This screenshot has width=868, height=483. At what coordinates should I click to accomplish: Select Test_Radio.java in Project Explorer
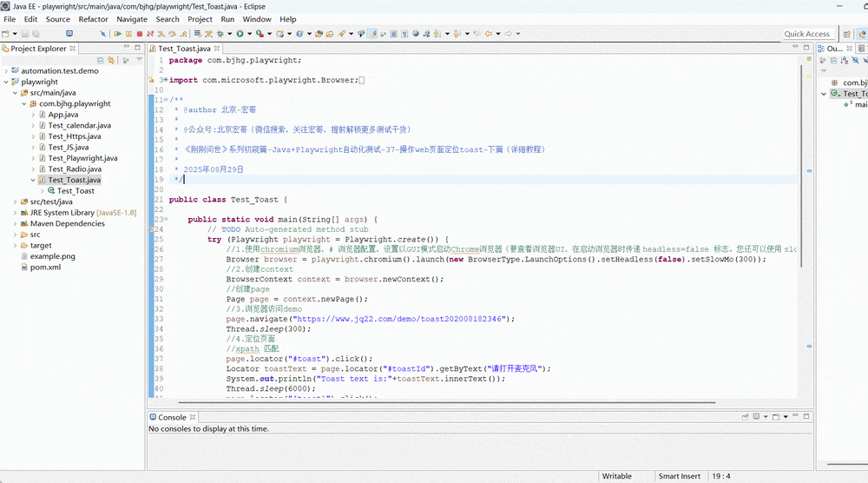pos(75,169)
